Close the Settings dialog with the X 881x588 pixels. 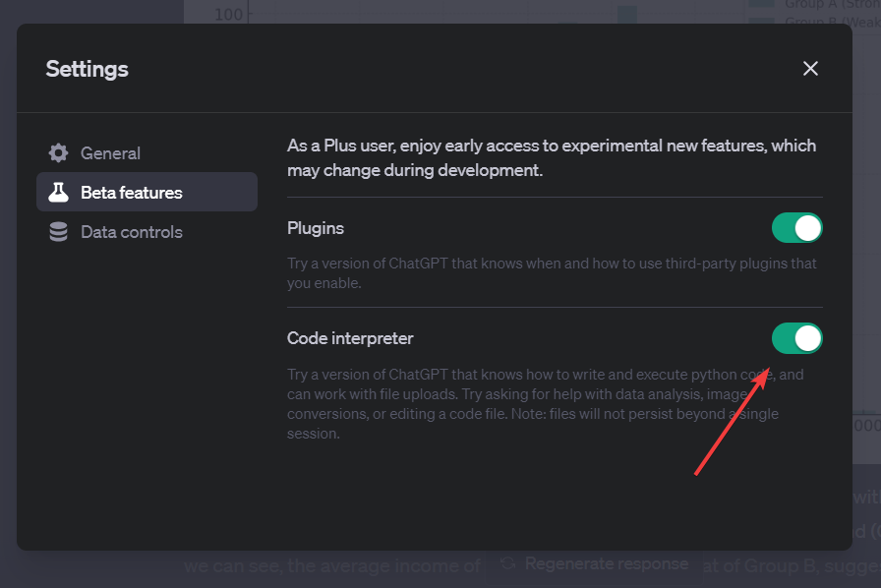tap(810, 69)
